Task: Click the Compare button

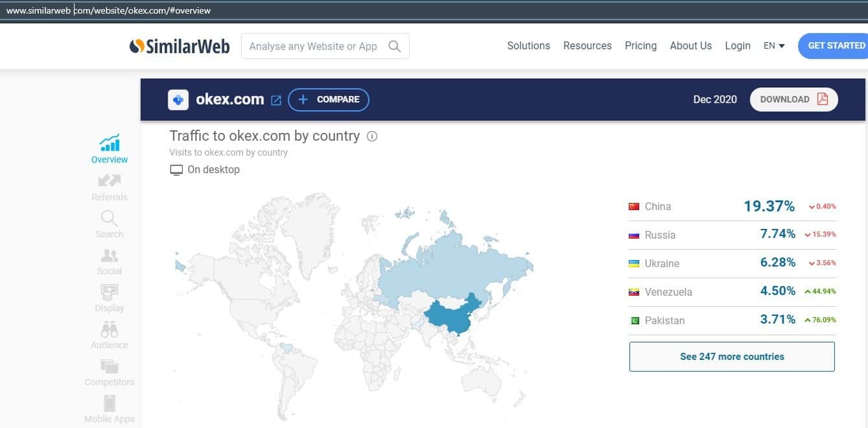Action: [x=329, y=100]
